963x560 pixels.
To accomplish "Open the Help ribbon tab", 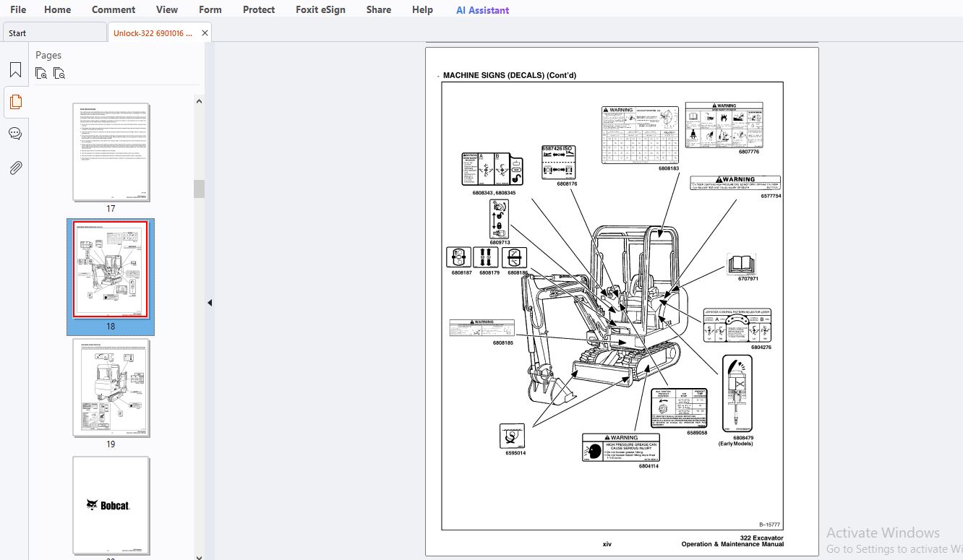I will click(x=422, y=9).
